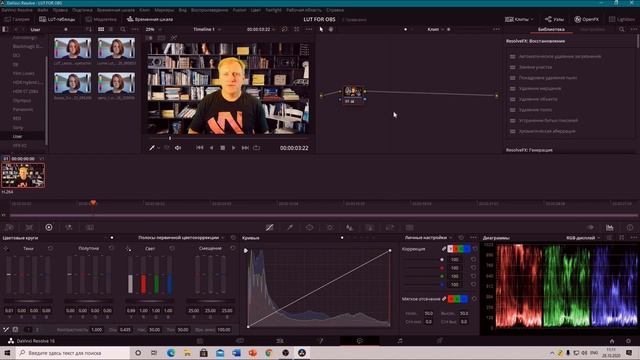The image size is (640, 360).
Task: Open the Gallery panel button
Action: point(17,19)
